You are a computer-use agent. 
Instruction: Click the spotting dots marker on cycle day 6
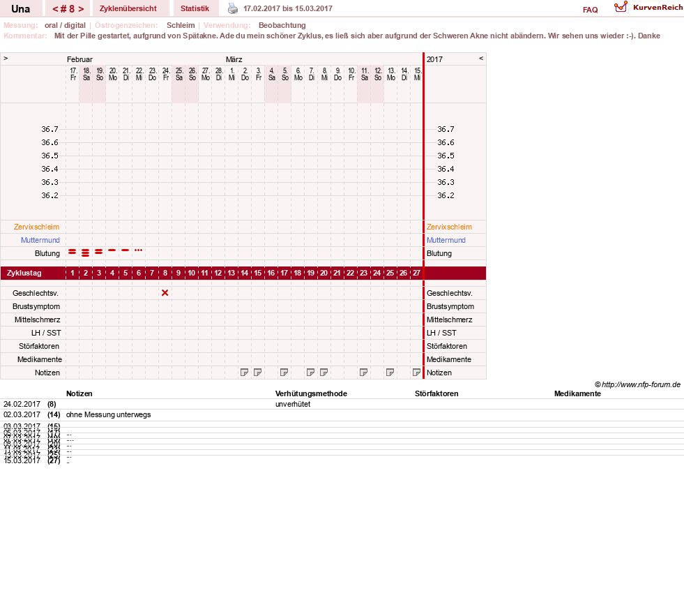point(138,250)
